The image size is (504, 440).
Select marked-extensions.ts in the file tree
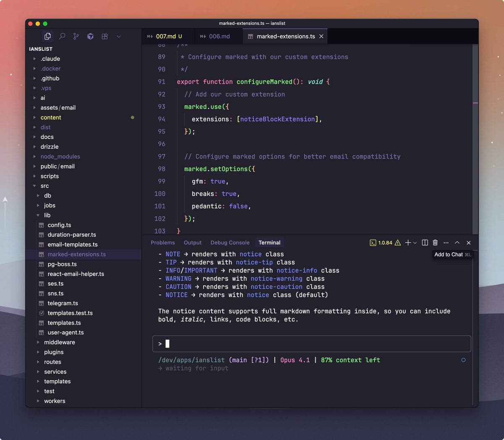83,254
